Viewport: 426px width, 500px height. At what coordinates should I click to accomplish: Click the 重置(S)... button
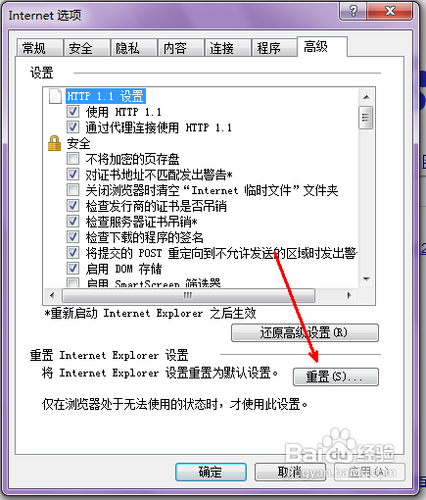click(x=336, y=377)
